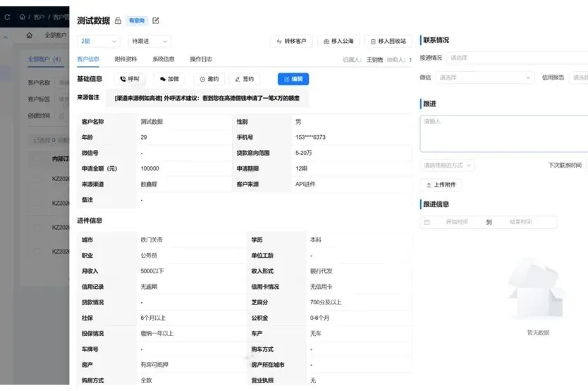588x391 pixels.
Task: Click the 有意向 tag
Action: (x=137, y=20)
